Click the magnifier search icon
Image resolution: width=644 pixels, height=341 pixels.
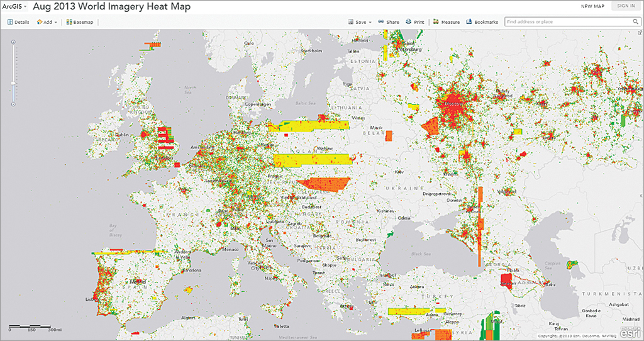pyautogui.click(x=635, y=22)
